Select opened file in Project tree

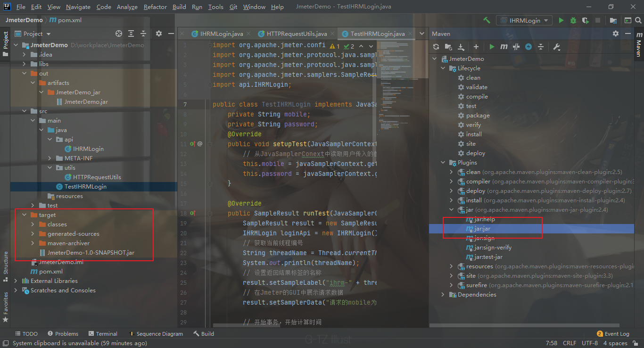point(119,33)
